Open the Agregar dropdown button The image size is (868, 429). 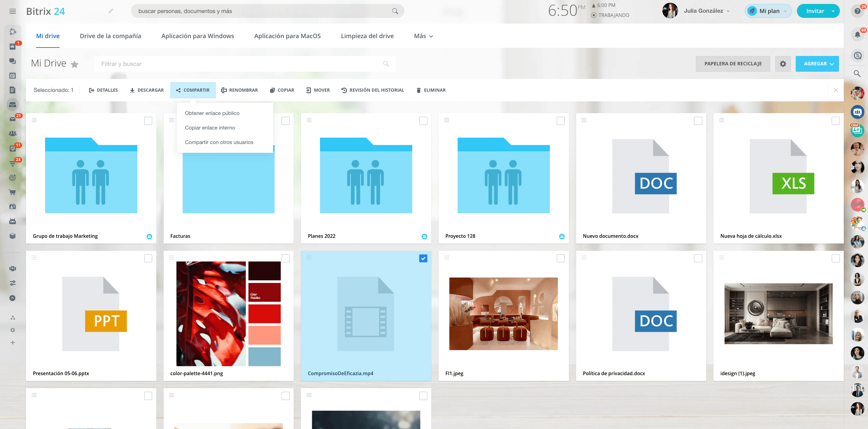point(817,64)
